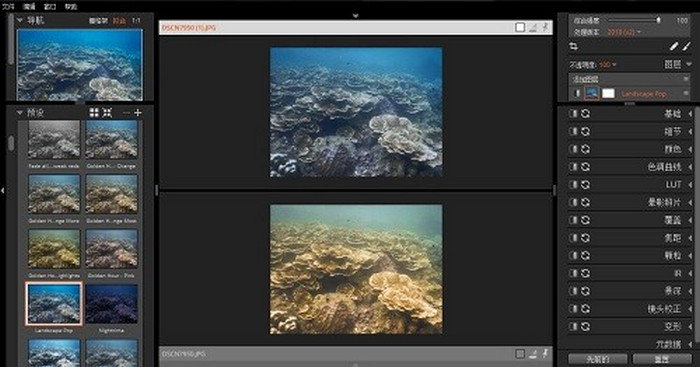Click the plus icon in presets header
The image size is (700, 367).
pos(138,113)
